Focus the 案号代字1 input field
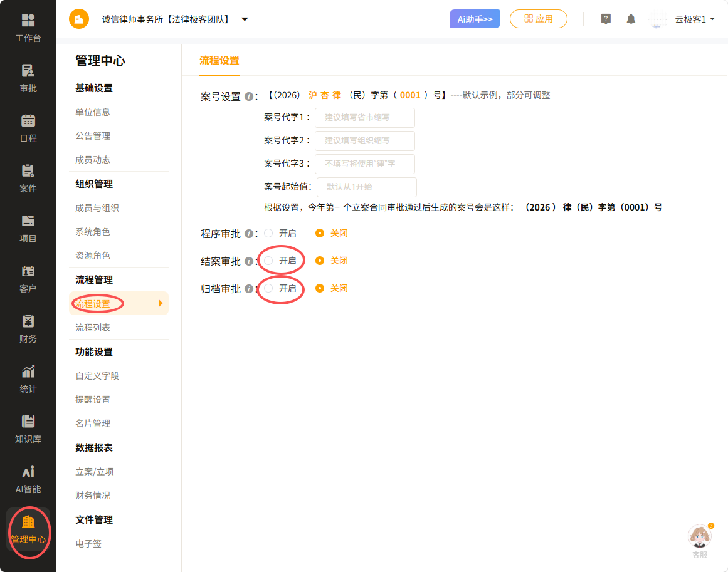 coord(364,117)
